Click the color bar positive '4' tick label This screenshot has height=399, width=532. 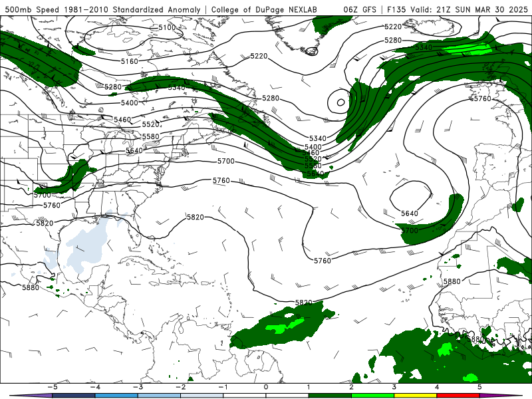(437, 387)
